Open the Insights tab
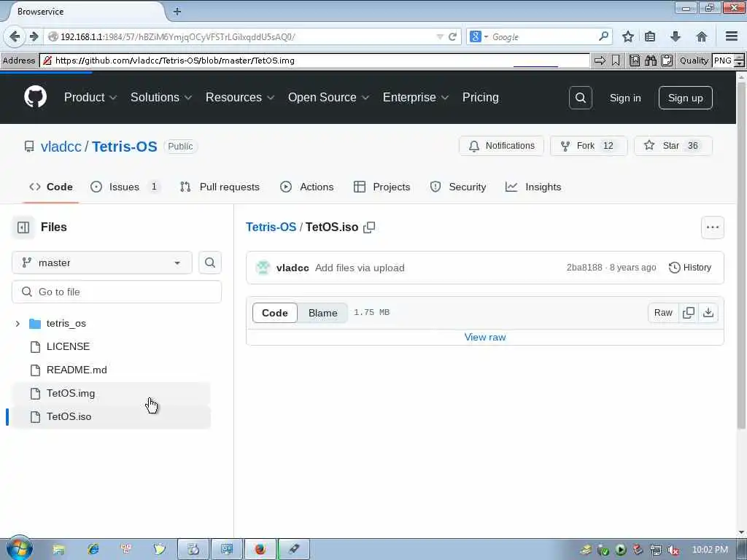The width and height of the screenshot is (747, 560). (533, 187)
